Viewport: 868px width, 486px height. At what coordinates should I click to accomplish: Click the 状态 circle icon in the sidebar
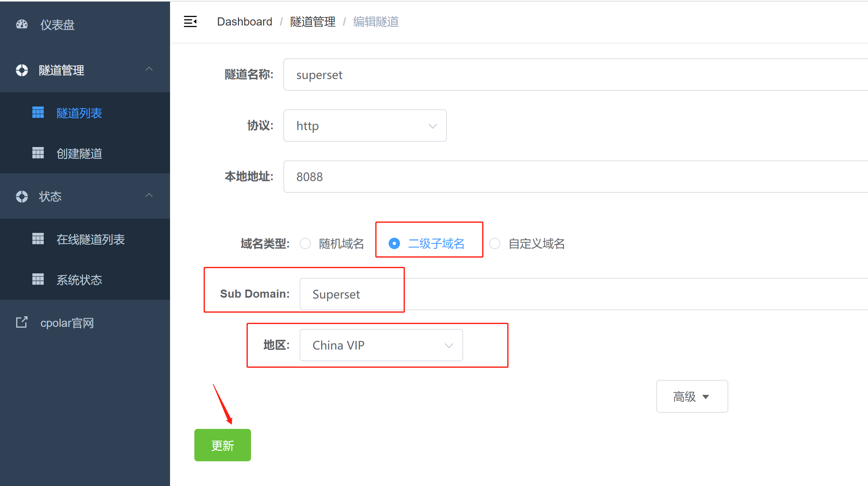click(x=22, y=196)
